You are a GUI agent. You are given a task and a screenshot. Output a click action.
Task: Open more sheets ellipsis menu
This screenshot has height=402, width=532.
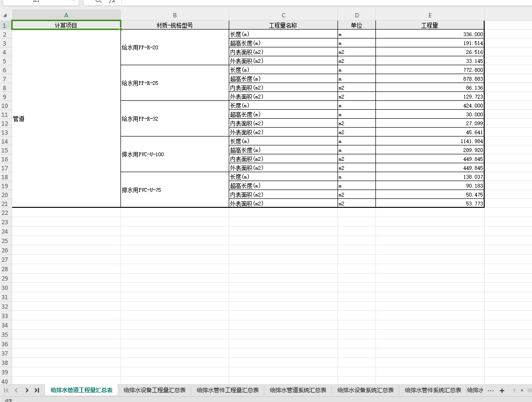(x=491, y=390)
